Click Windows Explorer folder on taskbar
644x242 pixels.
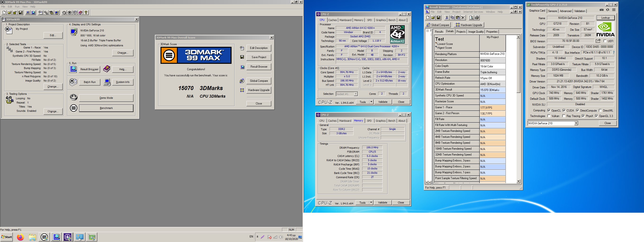(32, 237)
